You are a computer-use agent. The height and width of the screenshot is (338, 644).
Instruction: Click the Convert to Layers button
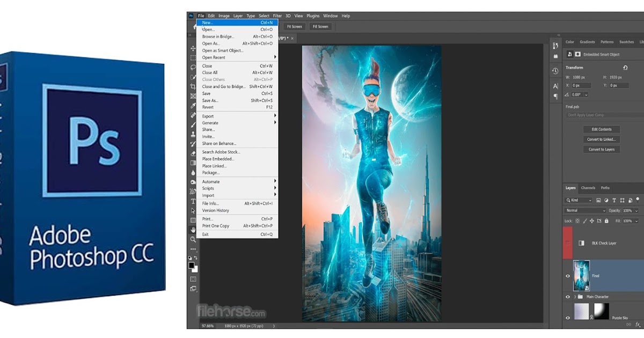602,149
